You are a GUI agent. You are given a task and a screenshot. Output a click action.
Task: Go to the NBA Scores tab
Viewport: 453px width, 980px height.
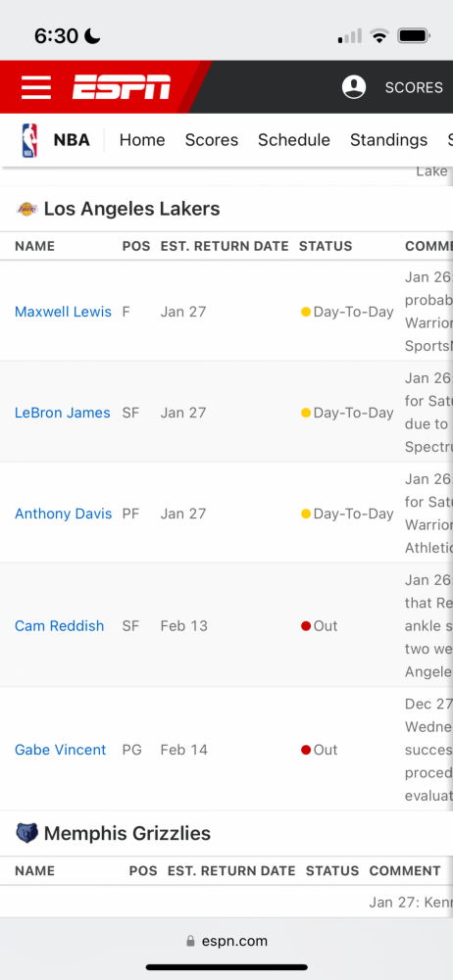[x=212, y=140]
